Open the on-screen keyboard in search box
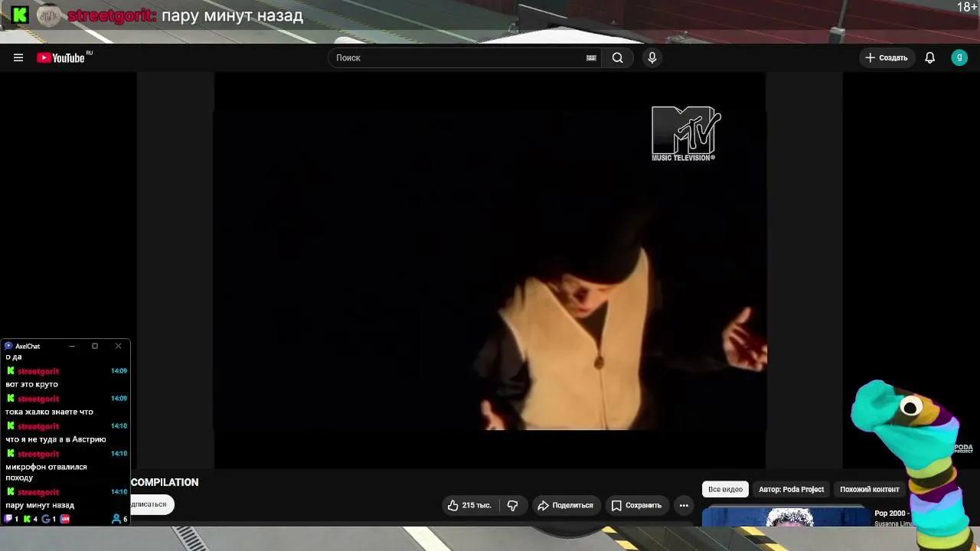The image size is (980, 551). click(x=591, y=57)
